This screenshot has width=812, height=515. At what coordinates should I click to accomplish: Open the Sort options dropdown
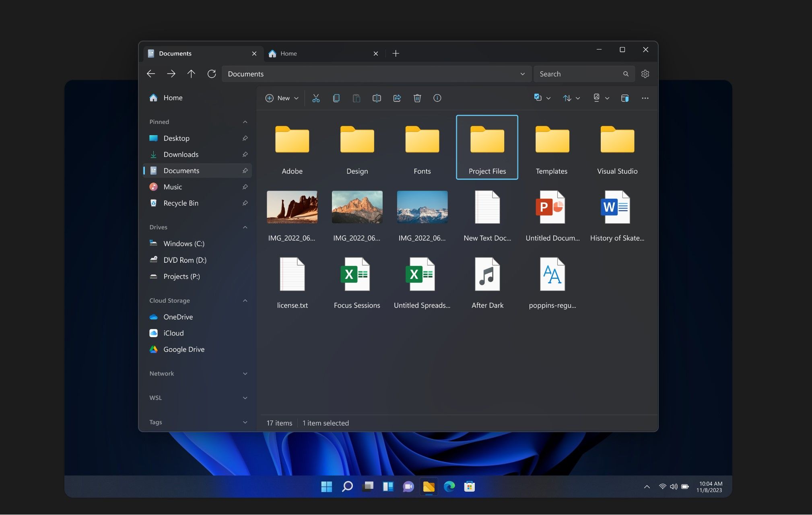(571, 98)
